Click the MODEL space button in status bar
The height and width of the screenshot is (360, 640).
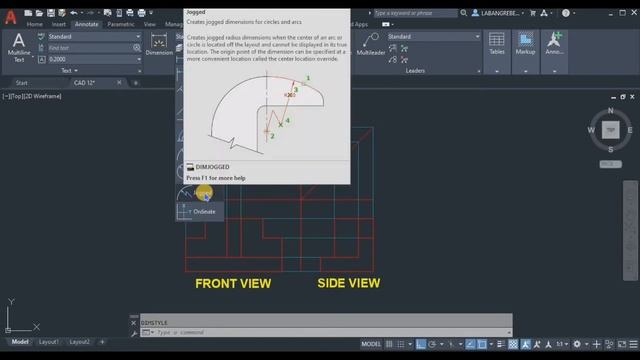pyautogui.click(x=371, y=344)
